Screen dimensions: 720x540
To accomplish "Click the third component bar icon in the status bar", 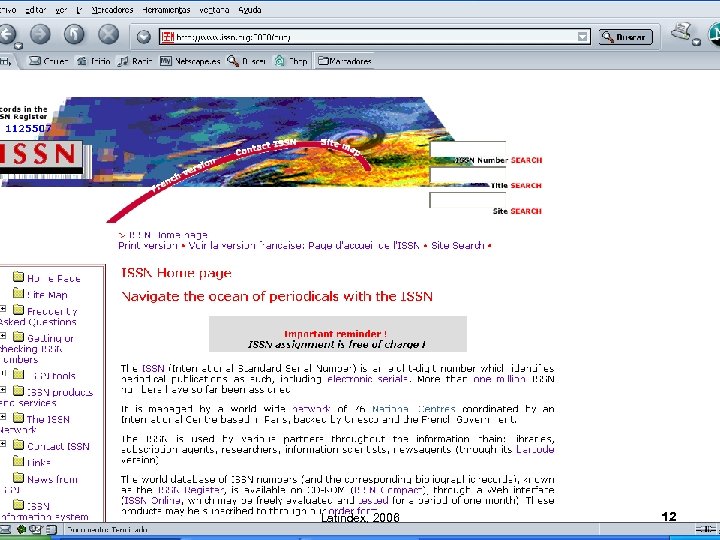I will 36,529.
